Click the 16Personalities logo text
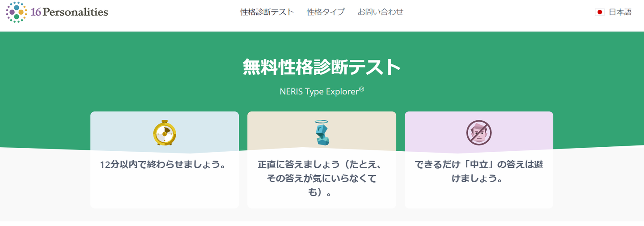 click(x=70, y=12)
